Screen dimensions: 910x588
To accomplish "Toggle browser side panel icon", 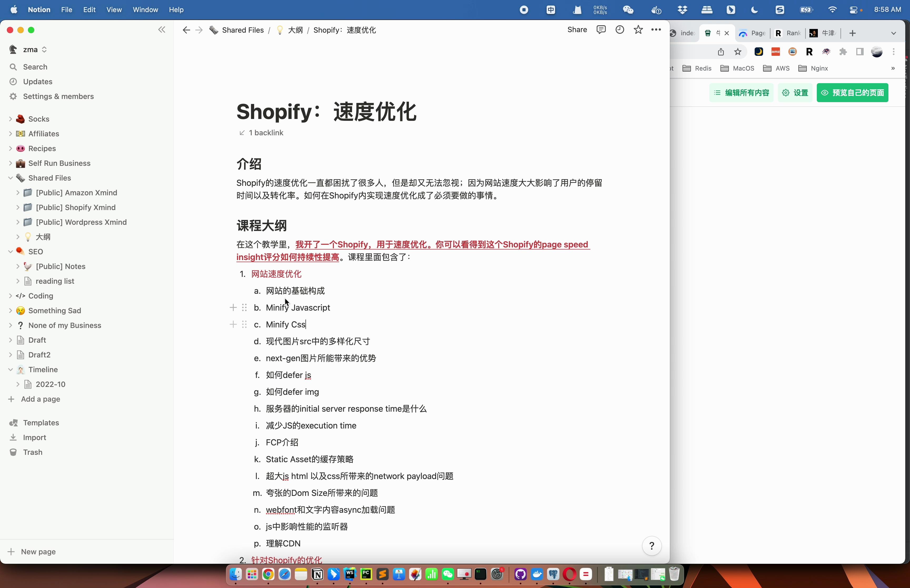I will (x=860, y=52).
